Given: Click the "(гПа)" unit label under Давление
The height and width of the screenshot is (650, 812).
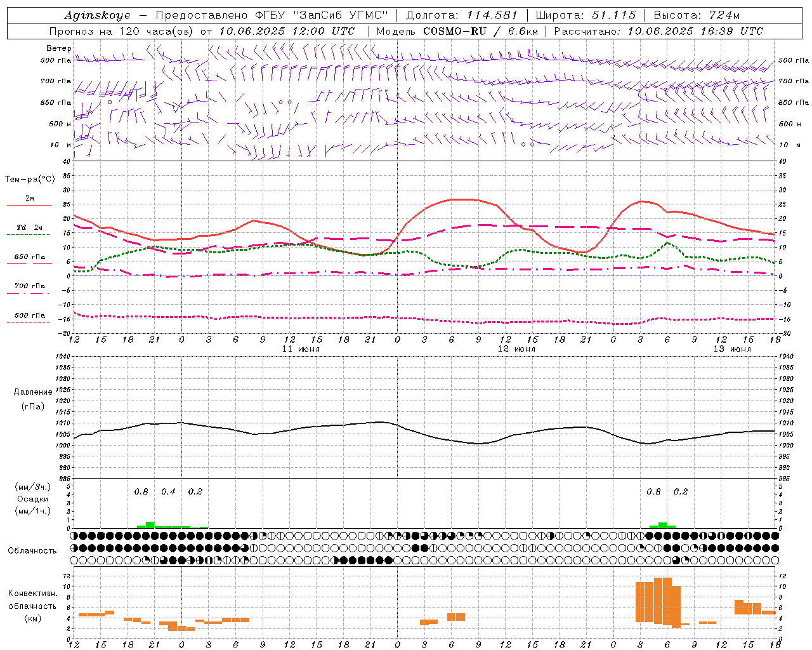Looking at the screenshot, I should click(32, 407).
